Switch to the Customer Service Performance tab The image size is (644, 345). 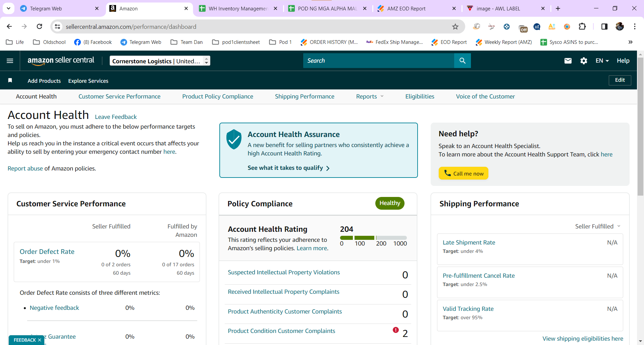(119, 96)
